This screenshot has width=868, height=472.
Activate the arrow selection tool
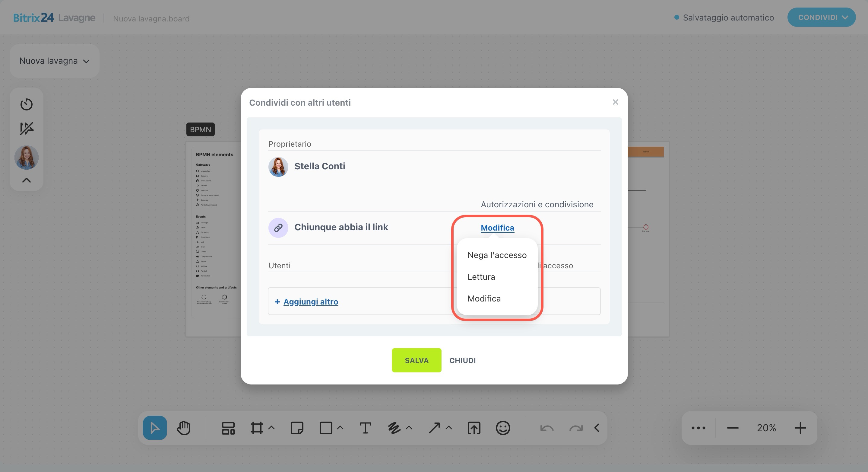155,428
